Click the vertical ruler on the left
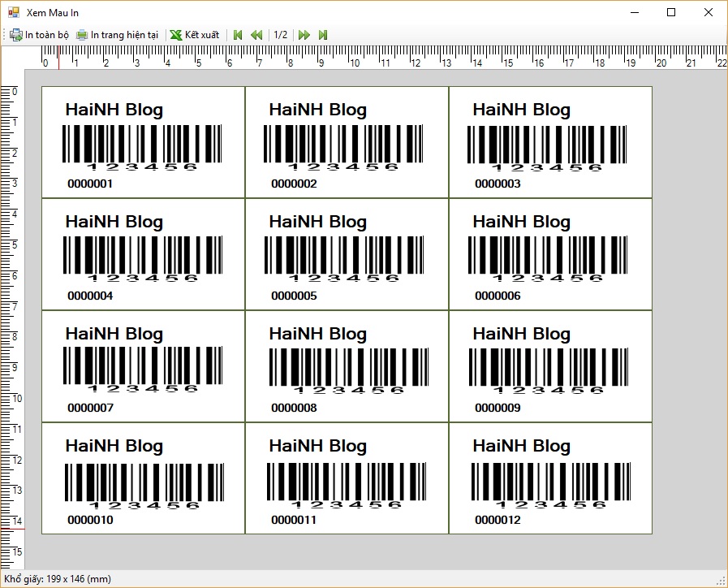Screen dimensions: 728x588 [x=11, y=325]
